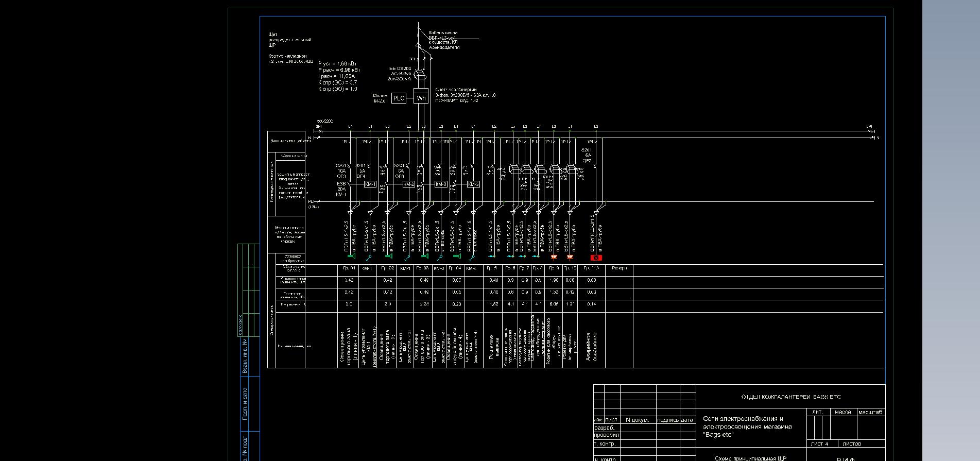Click the 'N докум.' header cell
The image size is (980, 461).
[637, 420]
